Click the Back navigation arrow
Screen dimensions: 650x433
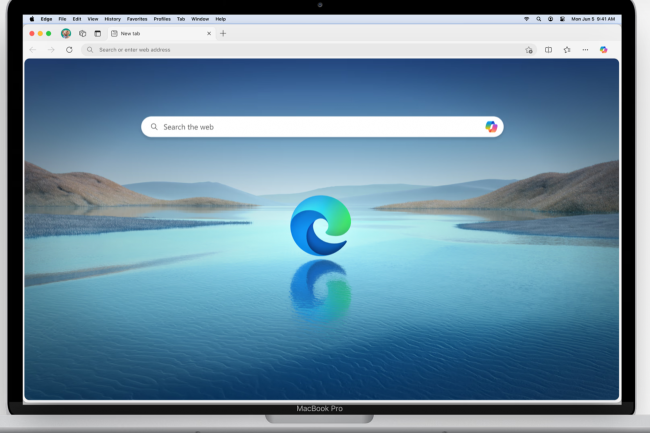pos(32,49)
